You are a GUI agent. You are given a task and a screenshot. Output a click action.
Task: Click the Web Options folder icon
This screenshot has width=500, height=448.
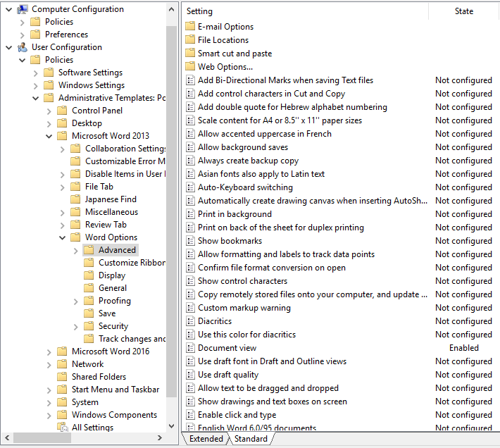[190, 67]
